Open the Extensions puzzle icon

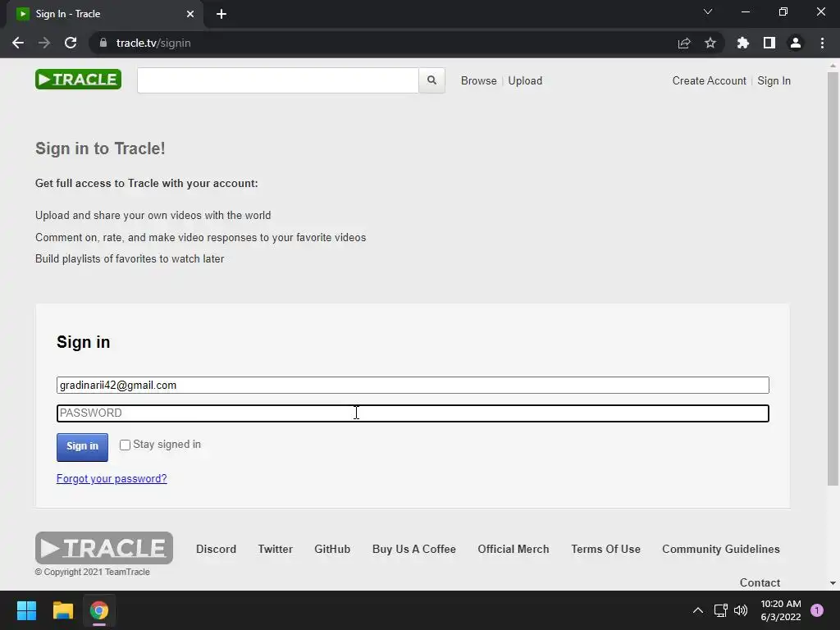(743, 43)
